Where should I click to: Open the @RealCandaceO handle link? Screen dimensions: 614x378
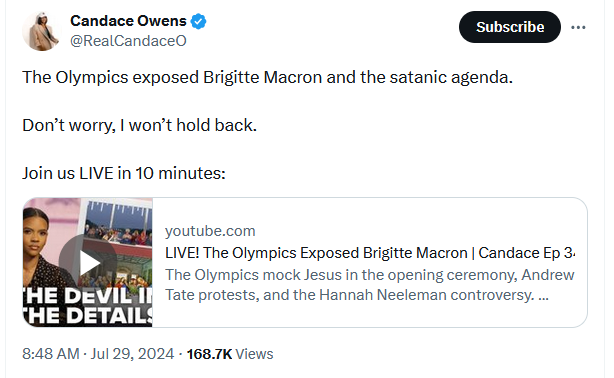click(128, 41)
